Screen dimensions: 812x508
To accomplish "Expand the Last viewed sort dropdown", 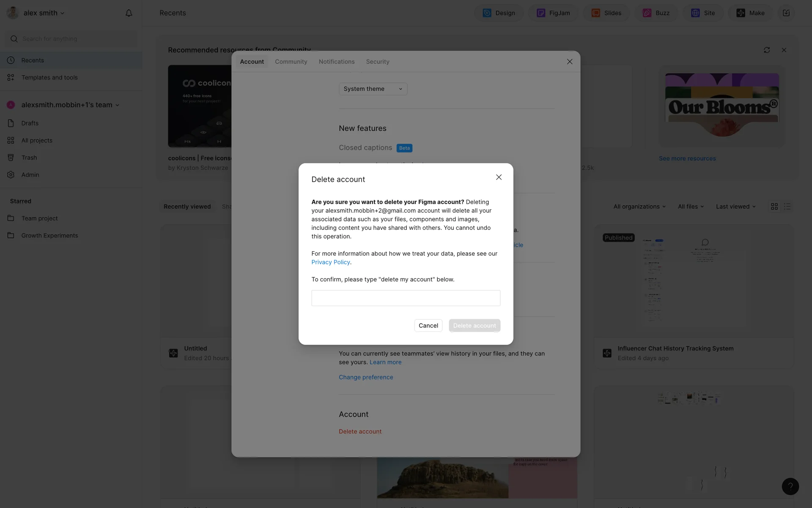I will click(735, 207).
